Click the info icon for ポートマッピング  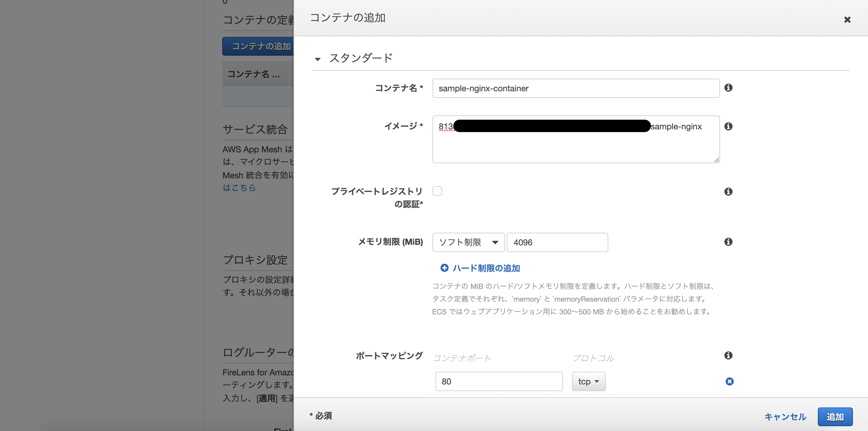pyautogui.click(x=728, y=355)
